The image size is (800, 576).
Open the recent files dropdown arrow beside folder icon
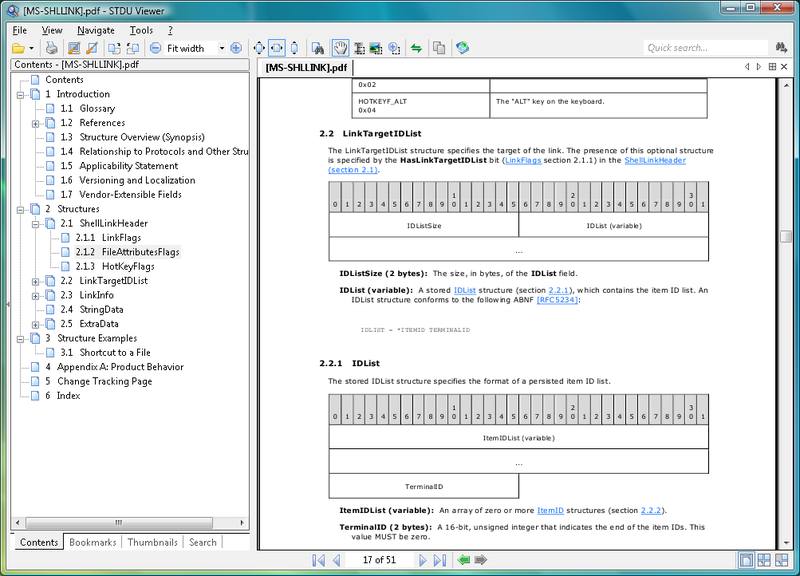pyautogui.click(x=32, y=48)
